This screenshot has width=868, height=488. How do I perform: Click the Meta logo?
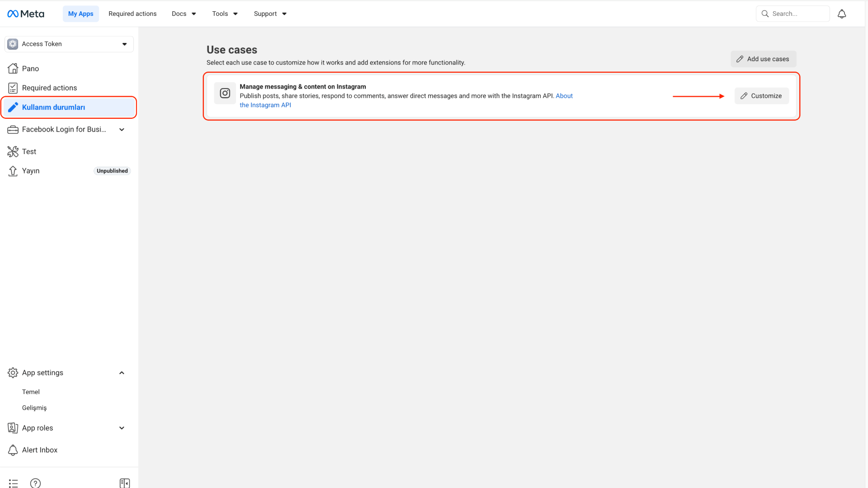tap(26, 14)
